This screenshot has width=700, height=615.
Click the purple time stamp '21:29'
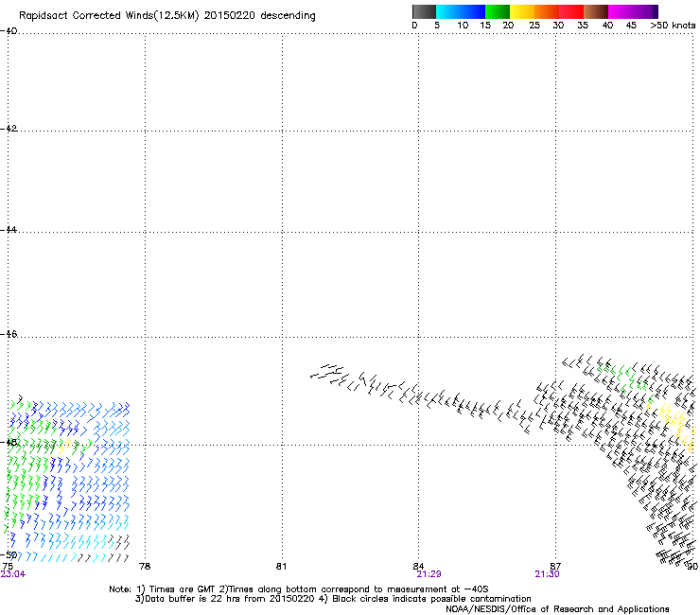429,574
